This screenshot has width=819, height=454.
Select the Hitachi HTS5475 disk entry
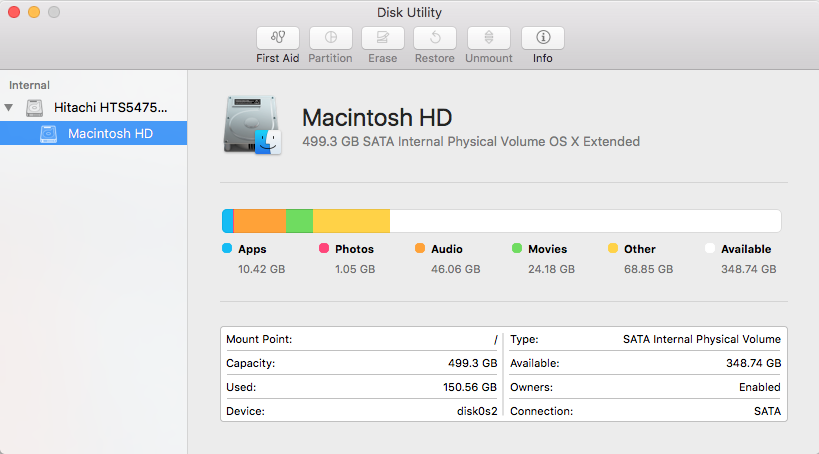(110, 108)
